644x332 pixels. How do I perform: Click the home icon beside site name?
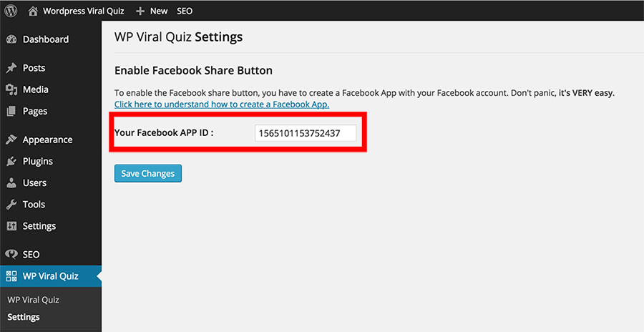tap(33, 11)
